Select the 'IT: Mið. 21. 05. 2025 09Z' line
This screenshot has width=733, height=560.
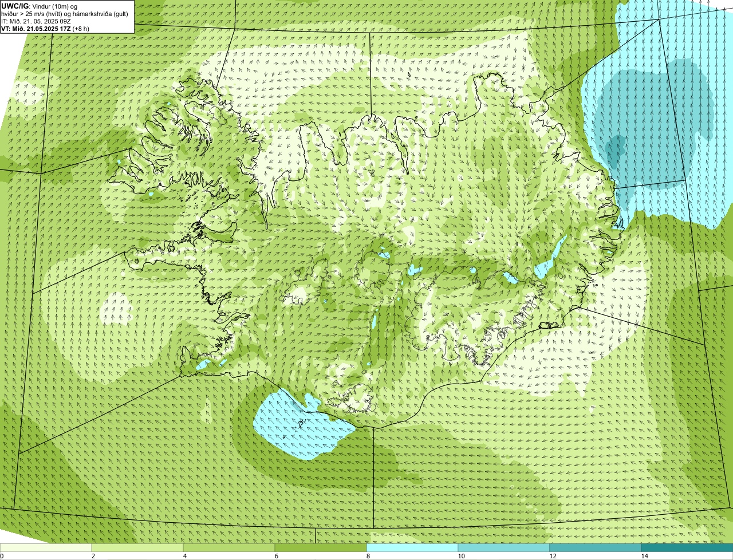[x=36, y=21]
